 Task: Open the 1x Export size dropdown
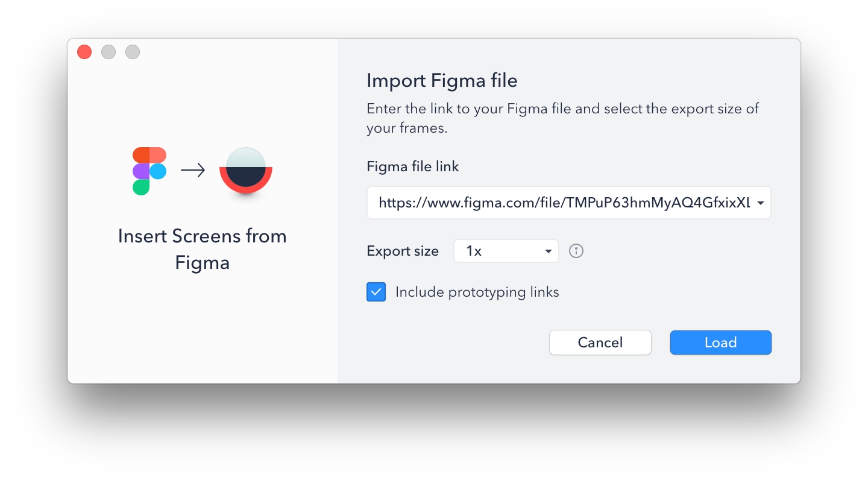[506, 251]
